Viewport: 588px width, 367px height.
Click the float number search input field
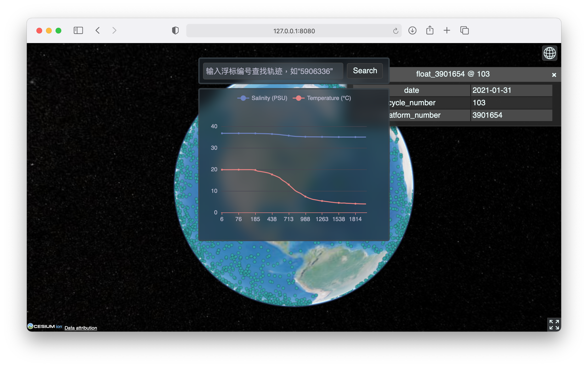pos(273,71)
